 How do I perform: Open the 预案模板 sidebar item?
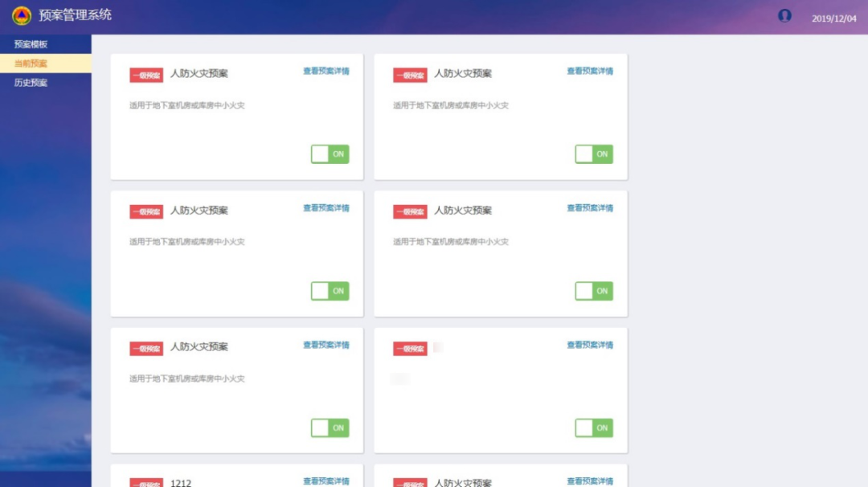tap(31, 44)
